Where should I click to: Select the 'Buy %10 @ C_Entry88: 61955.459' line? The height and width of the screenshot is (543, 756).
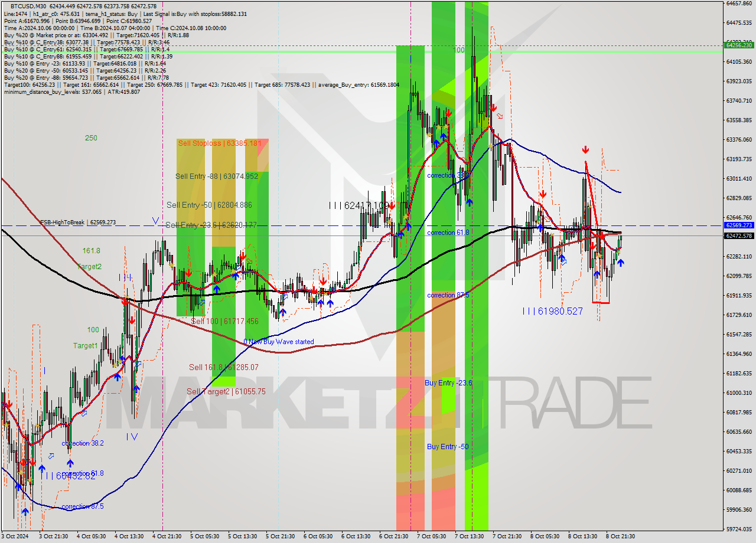[88, 56]
